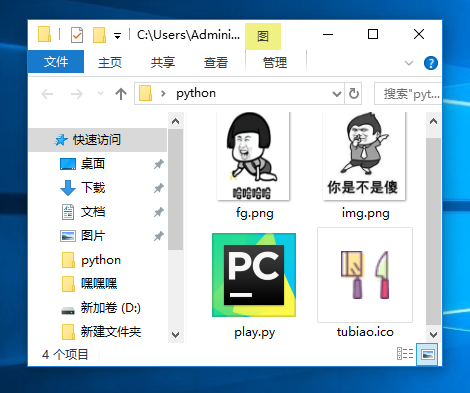Open 文档 in navigation pane
This screenshot has height=393, width=470.
point(93,212)
